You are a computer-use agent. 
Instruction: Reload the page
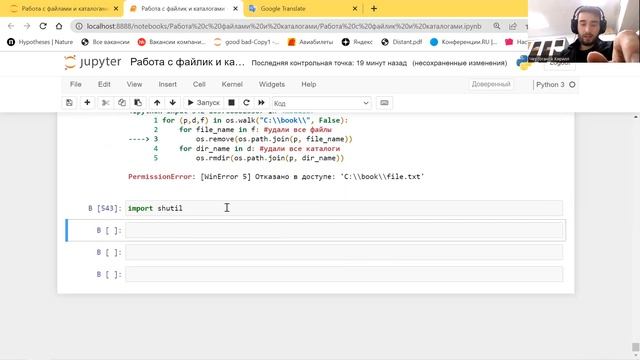tap(43, 26)
